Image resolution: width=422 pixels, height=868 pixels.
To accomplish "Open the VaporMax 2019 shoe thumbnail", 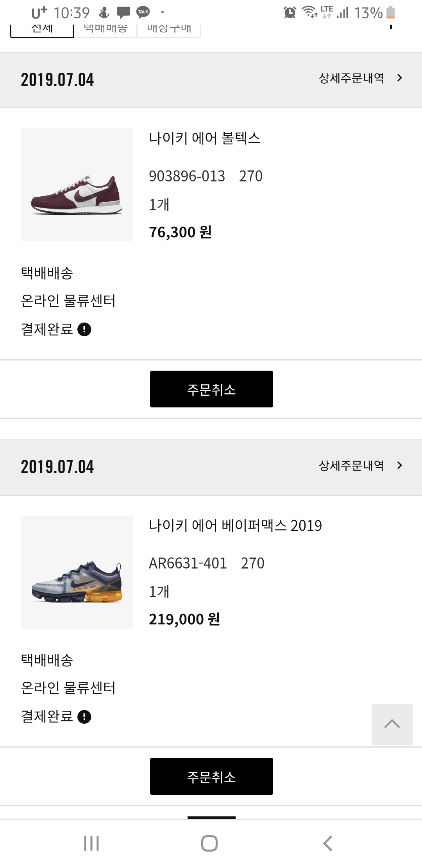I will coord(77,572).
